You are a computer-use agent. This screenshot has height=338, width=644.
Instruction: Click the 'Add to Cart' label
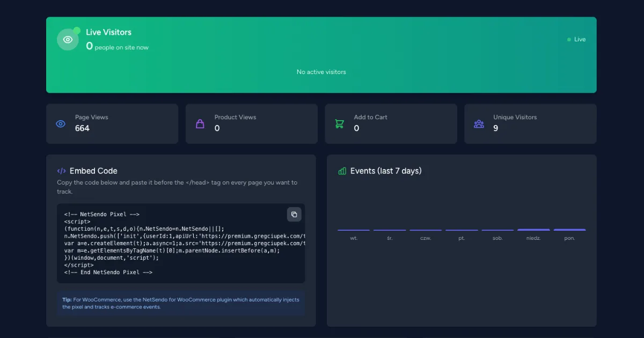[x=370, y=117]
